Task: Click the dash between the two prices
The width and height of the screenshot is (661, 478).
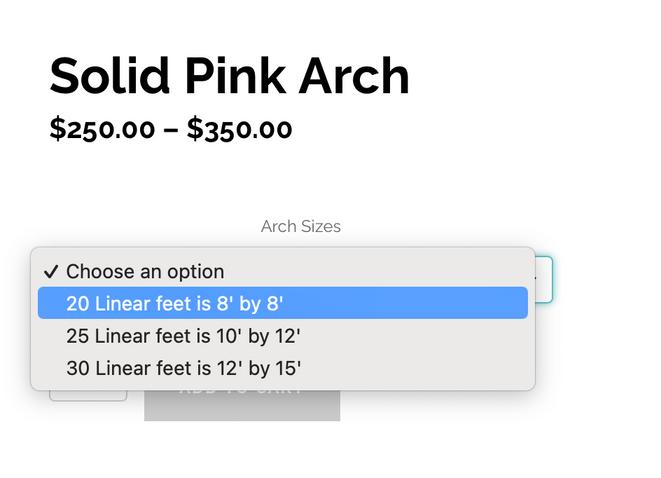Action: (171, 129)
